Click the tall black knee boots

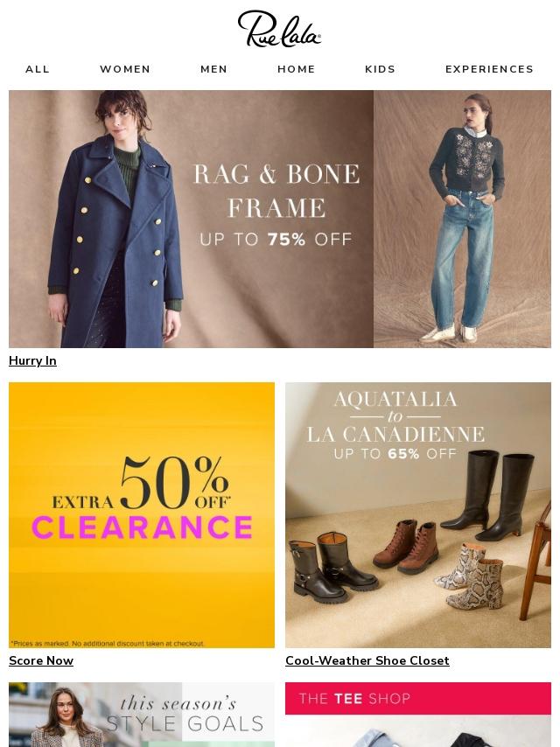pos(488,494)
